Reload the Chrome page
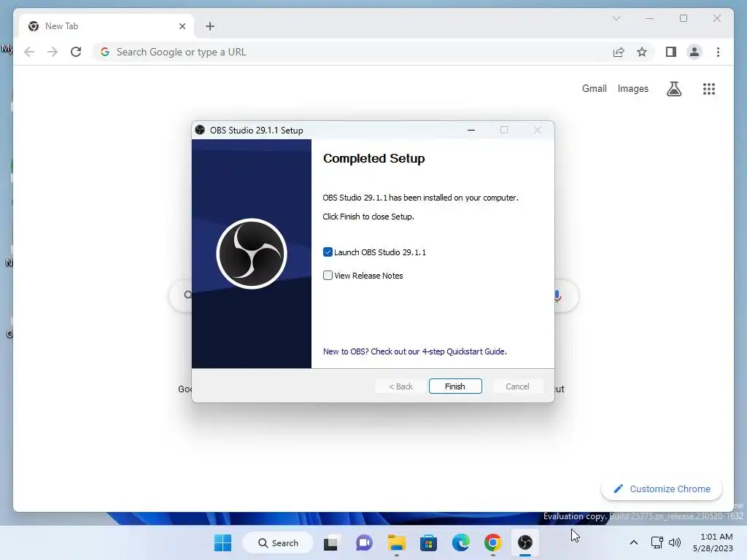 (76, 52)
